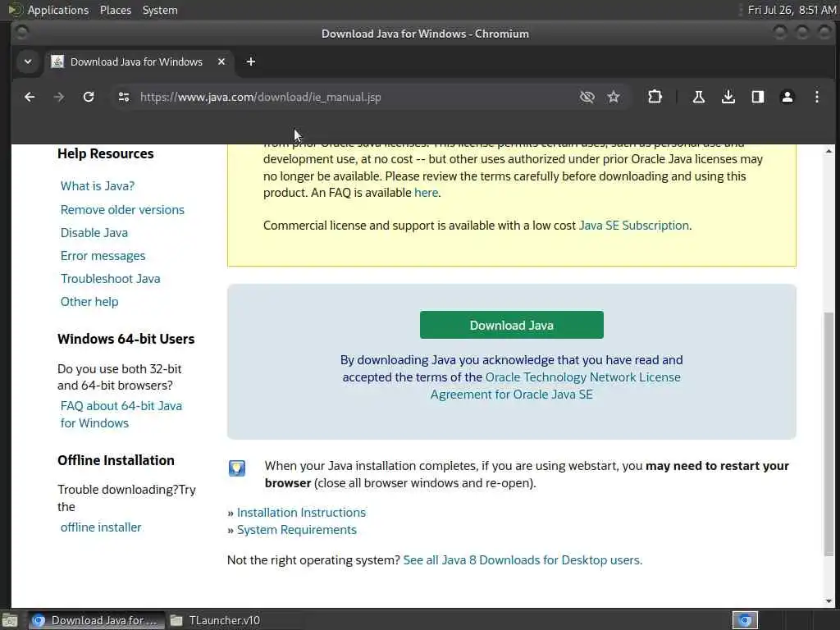Open the Other help link
Image resolution: width=840 pixels, height=630 pixels.
pos(89,302)
